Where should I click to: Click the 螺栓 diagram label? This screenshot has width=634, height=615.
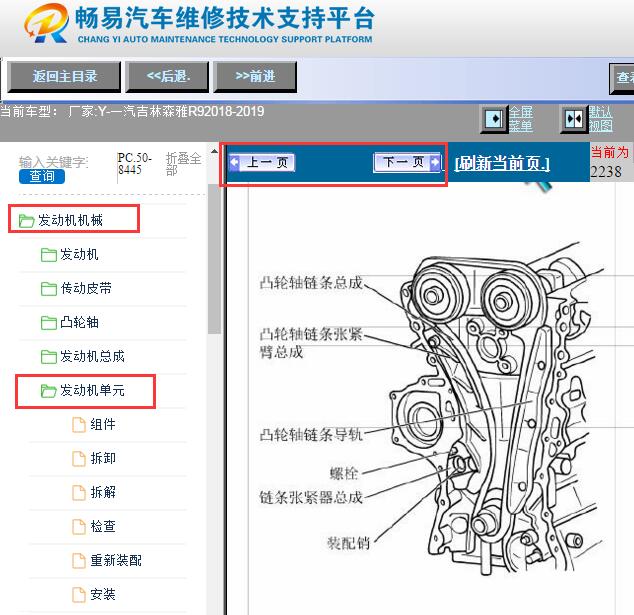tap(344, 473)
